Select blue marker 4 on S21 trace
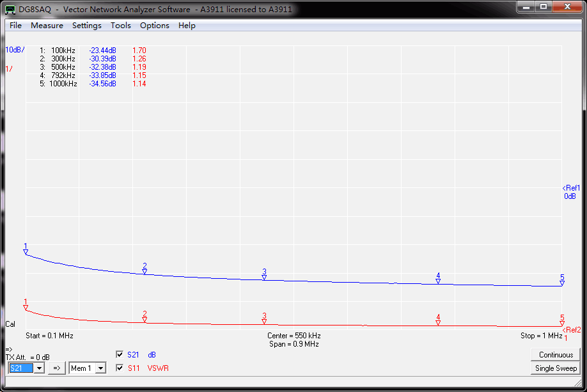 coord(438,278)
